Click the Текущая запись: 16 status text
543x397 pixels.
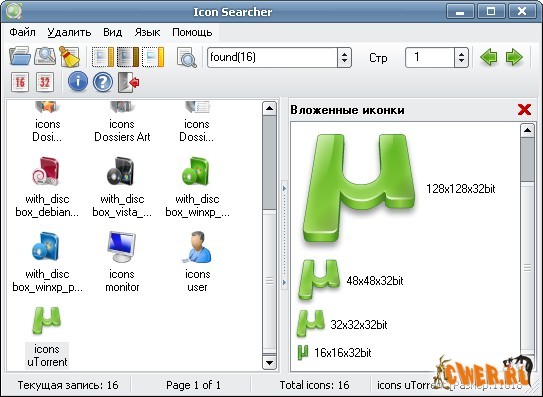tap(68, 385)
